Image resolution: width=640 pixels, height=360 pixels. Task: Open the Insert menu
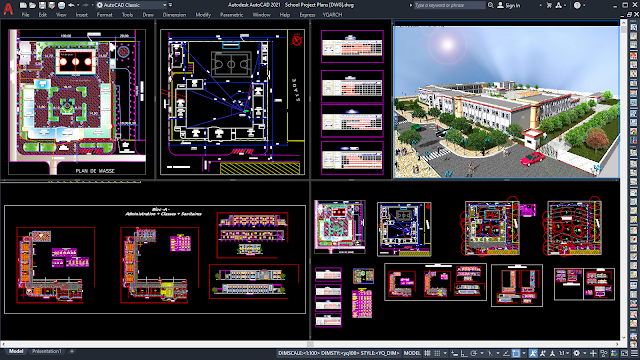point(82,15)
